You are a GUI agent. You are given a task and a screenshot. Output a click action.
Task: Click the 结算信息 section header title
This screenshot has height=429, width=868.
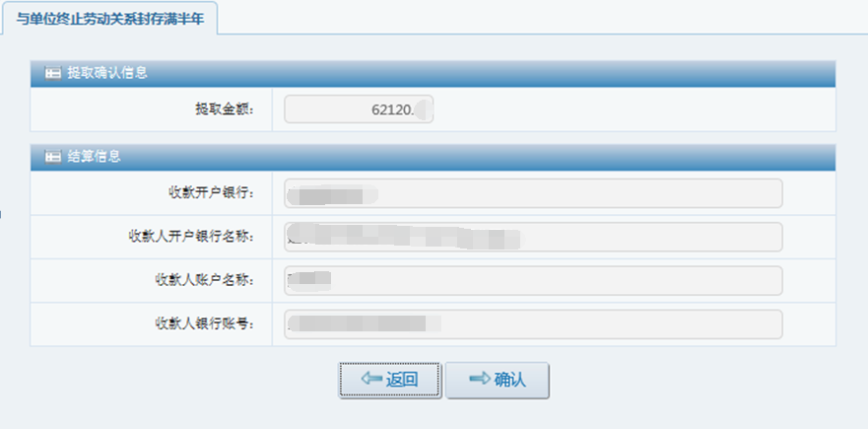[x=94, y=156]
